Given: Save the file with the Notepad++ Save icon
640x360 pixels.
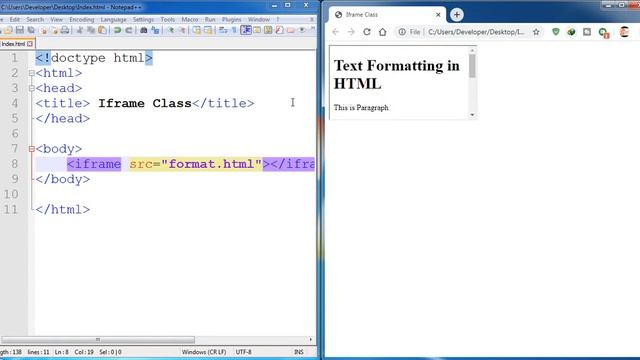Looking at the screenshot, I should coord(20,30).
